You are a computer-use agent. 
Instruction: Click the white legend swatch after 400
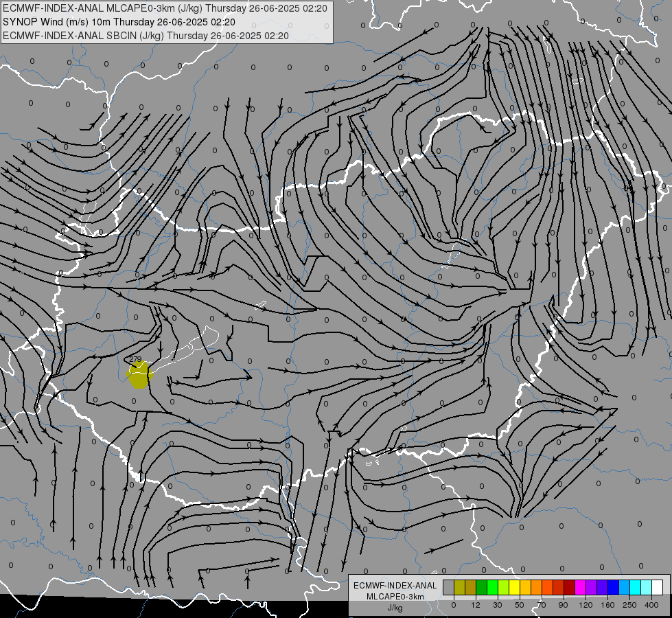[658, 587]
